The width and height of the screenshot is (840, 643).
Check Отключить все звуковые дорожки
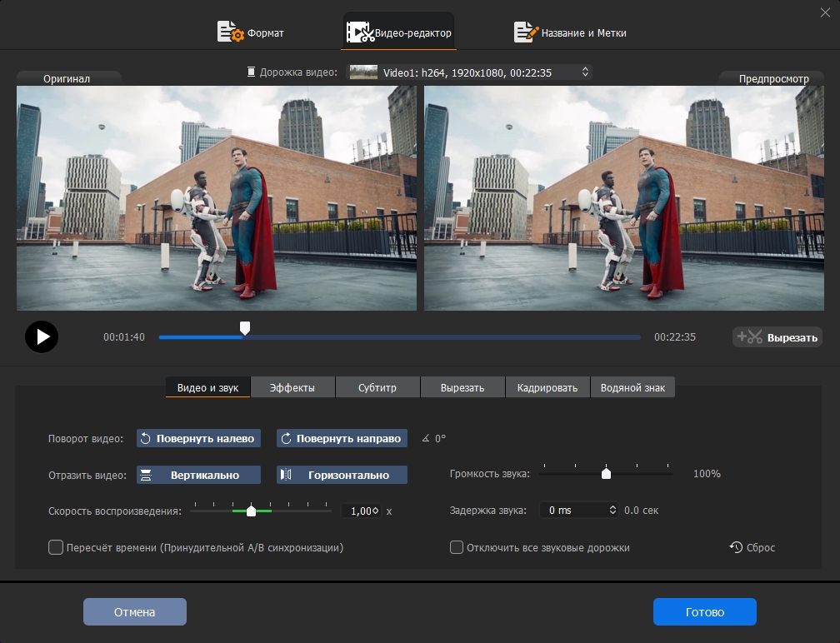457,547
